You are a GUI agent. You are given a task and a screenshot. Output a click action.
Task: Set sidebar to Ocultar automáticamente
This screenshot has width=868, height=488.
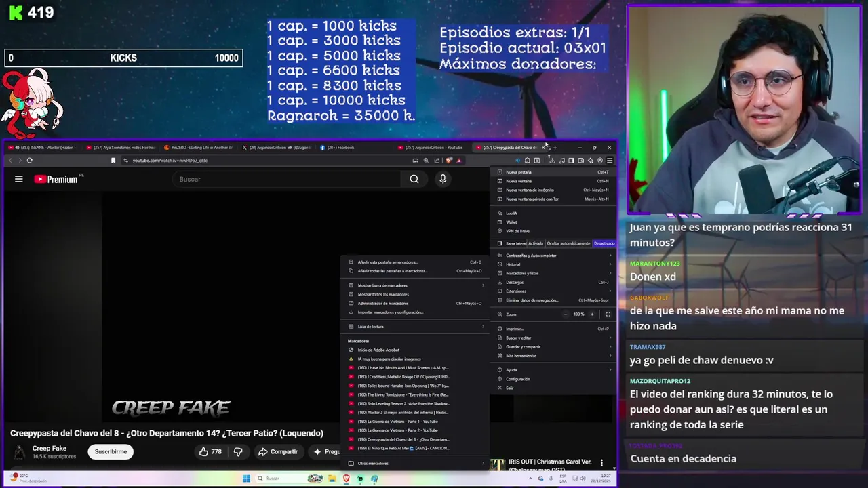568,243
